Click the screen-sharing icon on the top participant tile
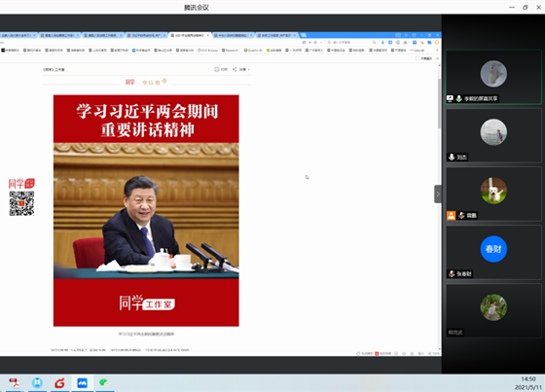This screenshot has height=392, width=545. point(450,98)
